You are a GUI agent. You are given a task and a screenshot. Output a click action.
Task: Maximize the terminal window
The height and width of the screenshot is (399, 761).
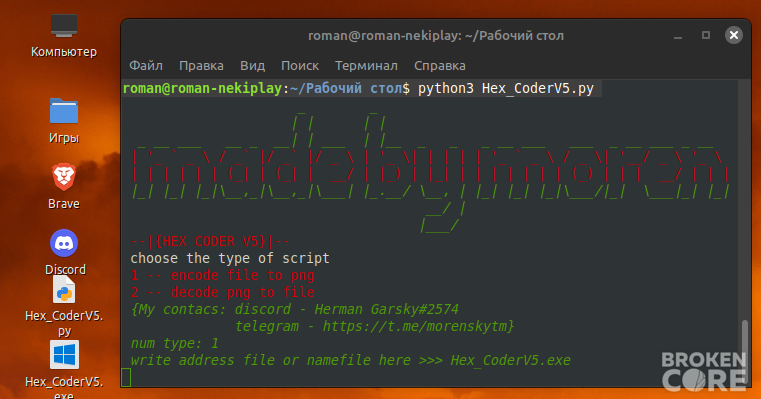[x=706, y=35]
